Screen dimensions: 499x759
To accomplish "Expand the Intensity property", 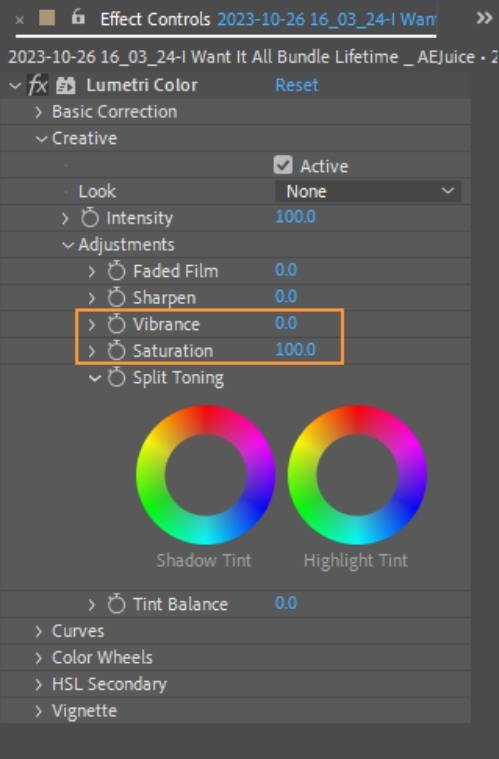I will [x=65, y=218].
